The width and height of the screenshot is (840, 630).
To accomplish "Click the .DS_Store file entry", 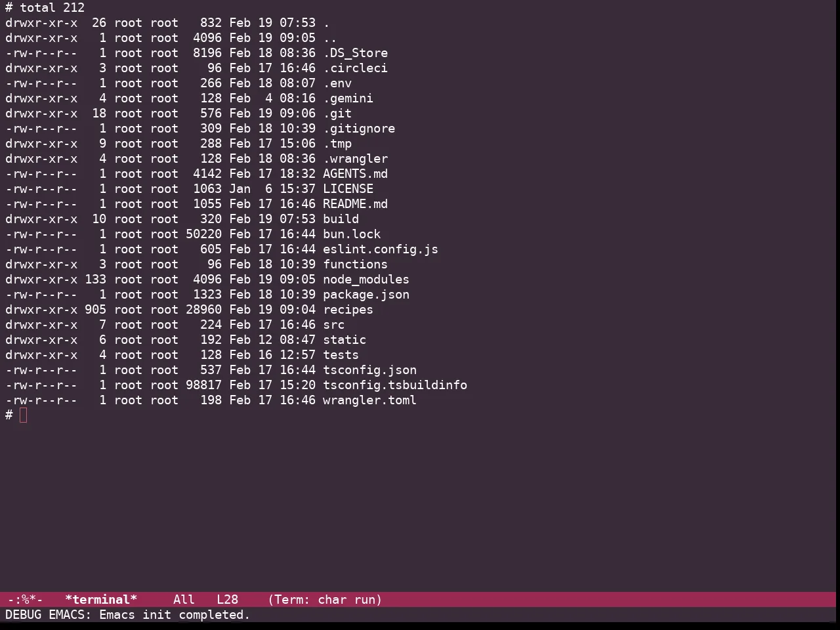I will tap(355, 53).
